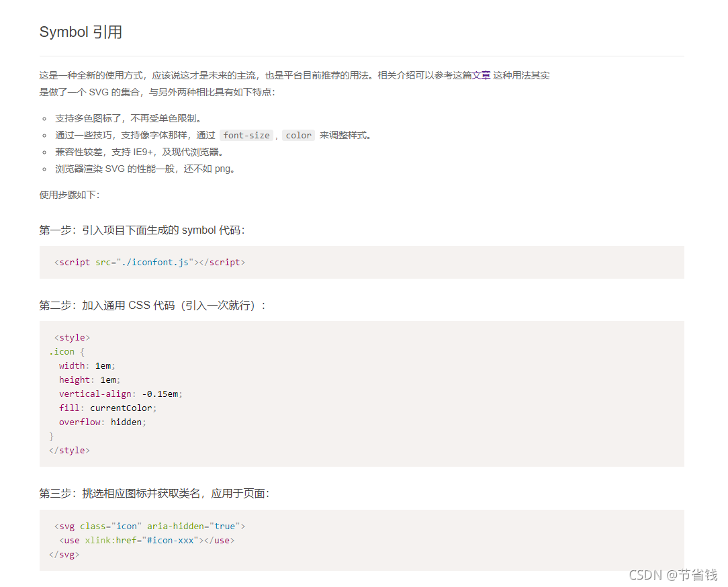Viewport: 728px width, 587px height.
Task: Click the CSDN @节省钱 watermark link
Action: coord(672,576)
